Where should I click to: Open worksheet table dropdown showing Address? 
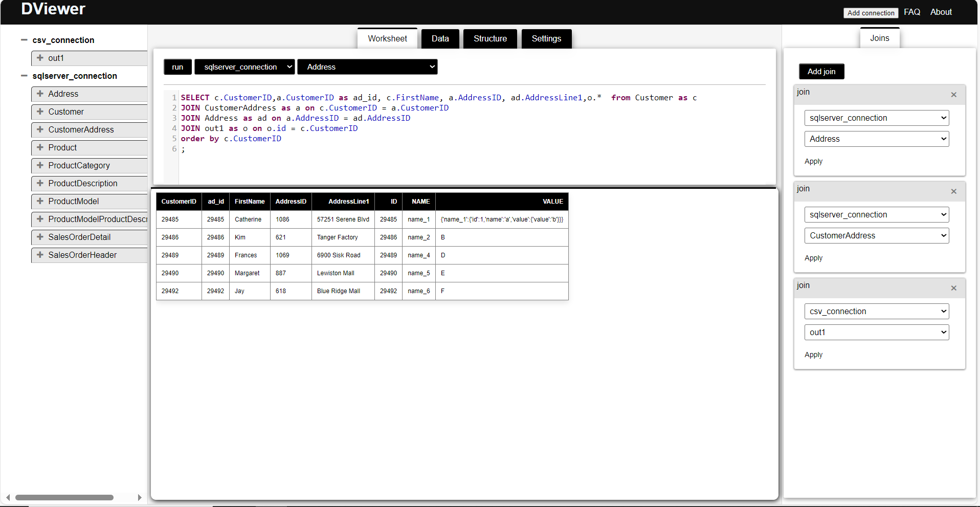pos(367,67)
